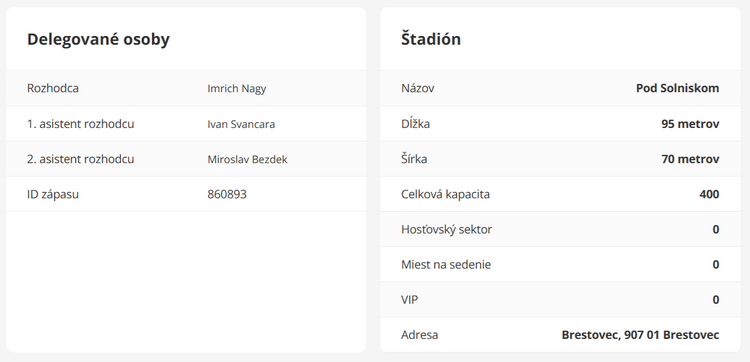Click the Štadión heading

click(x=431, y=39)
